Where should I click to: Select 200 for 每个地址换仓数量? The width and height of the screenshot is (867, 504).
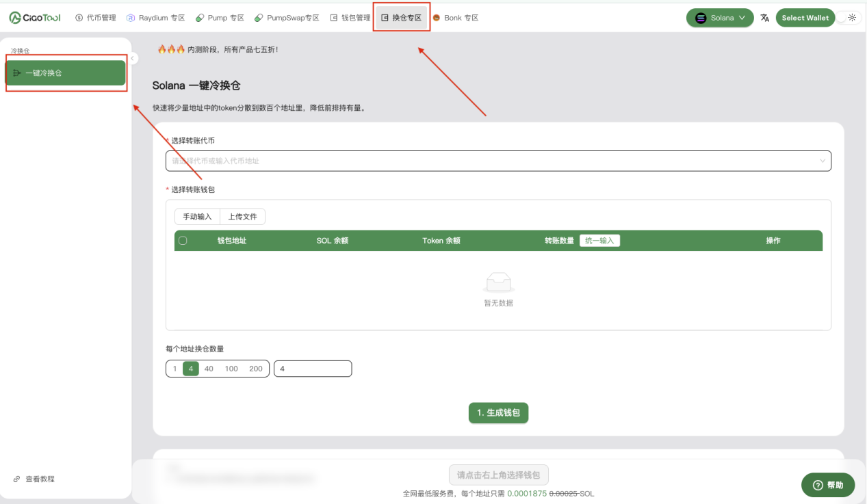tap(256, 369)
